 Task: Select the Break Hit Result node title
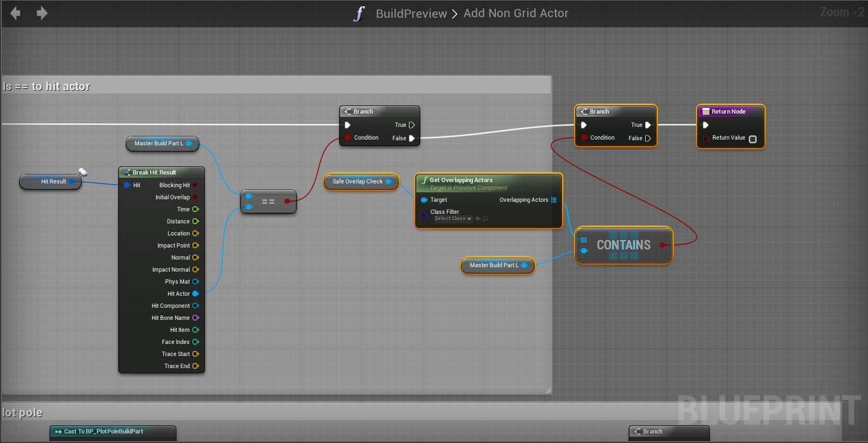tap(154, 173)
